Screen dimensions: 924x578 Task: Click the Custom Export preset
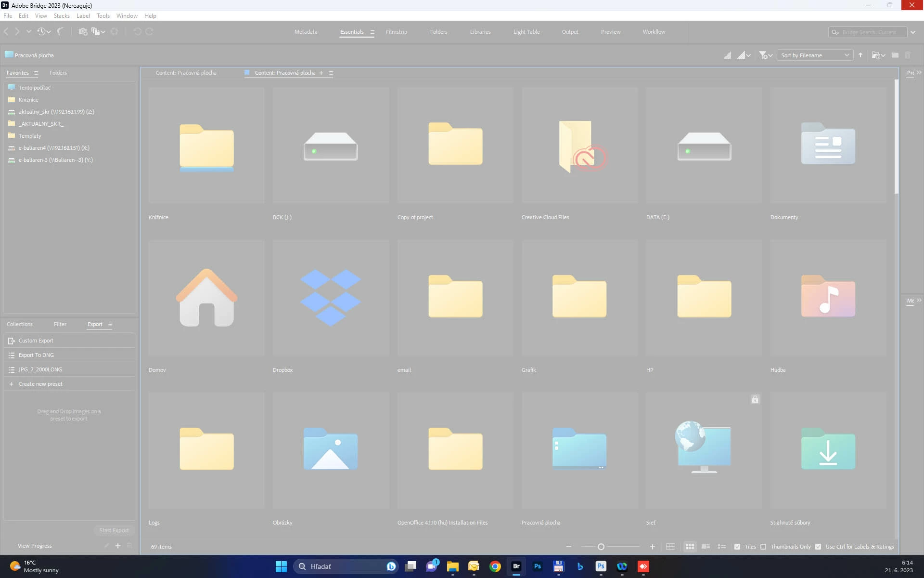coord(36,341)
